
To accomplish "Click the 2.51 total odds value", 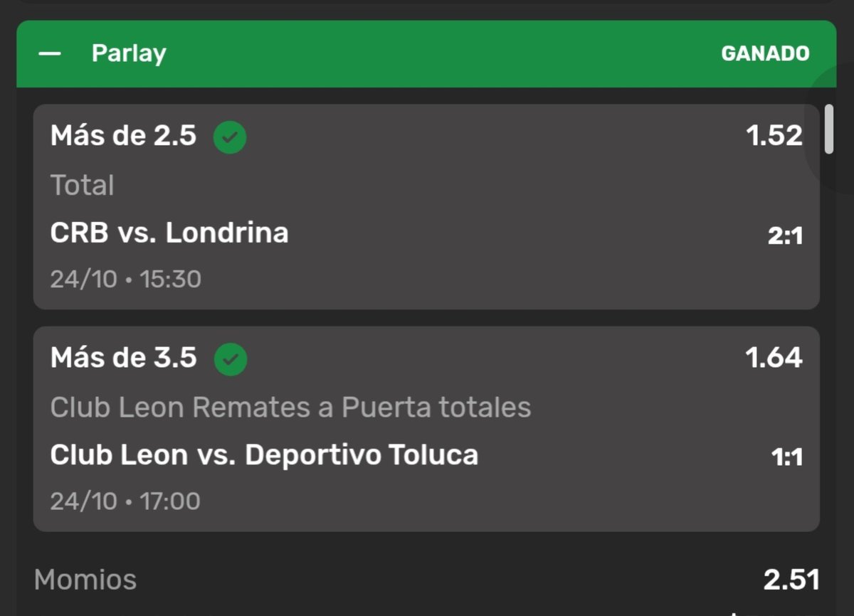I will point(791,580).
